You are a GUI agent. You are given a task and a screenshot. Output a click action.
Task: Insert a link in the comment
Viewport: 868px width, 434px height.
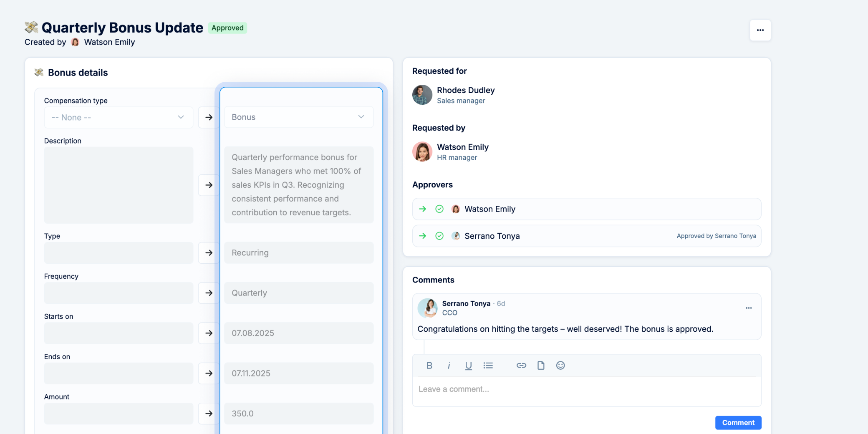[x=521, y=366]
